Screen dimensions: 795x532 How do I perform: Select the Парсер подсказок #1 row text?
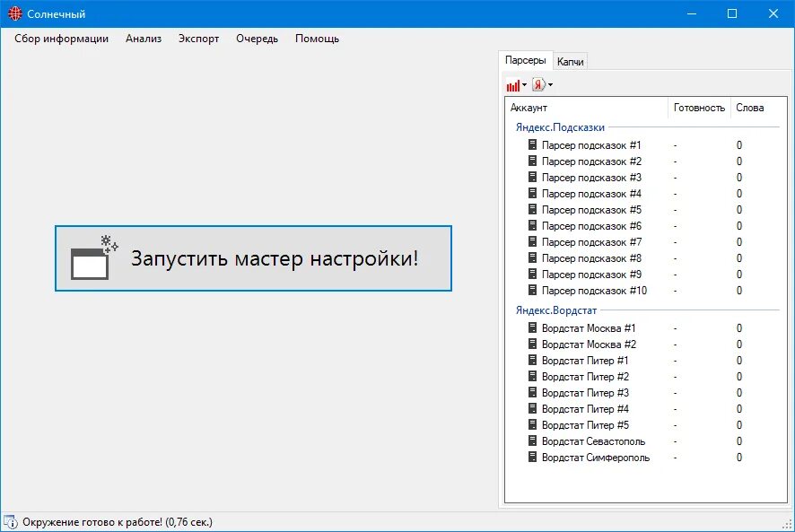click(591, 145)
